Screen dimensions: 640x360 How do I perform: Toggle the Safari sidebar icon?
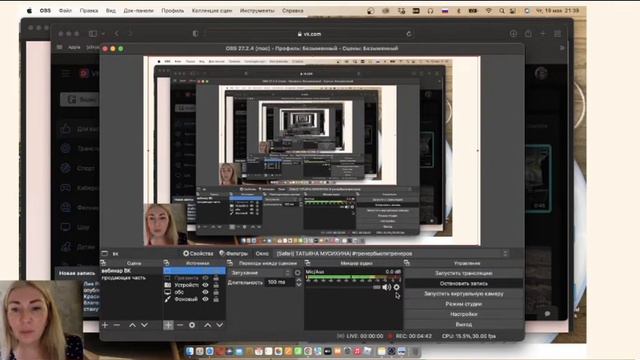coord(93,33)
